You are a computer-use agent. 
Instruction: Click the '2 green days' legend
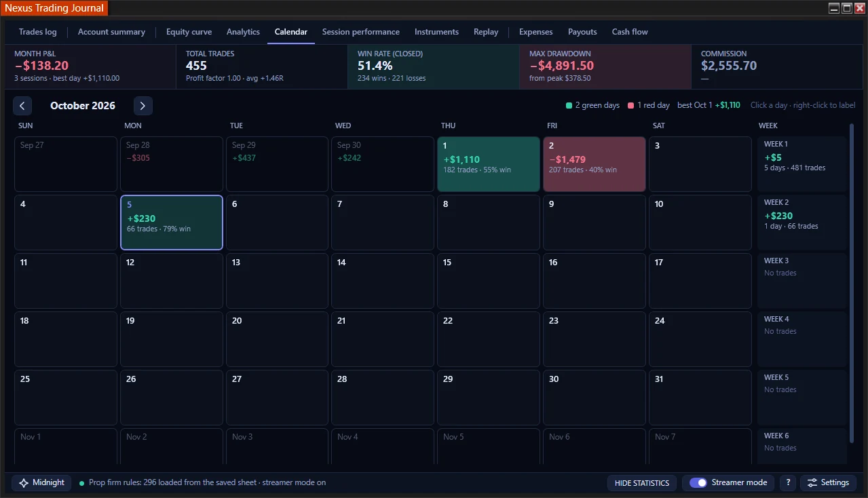(592, 106)
